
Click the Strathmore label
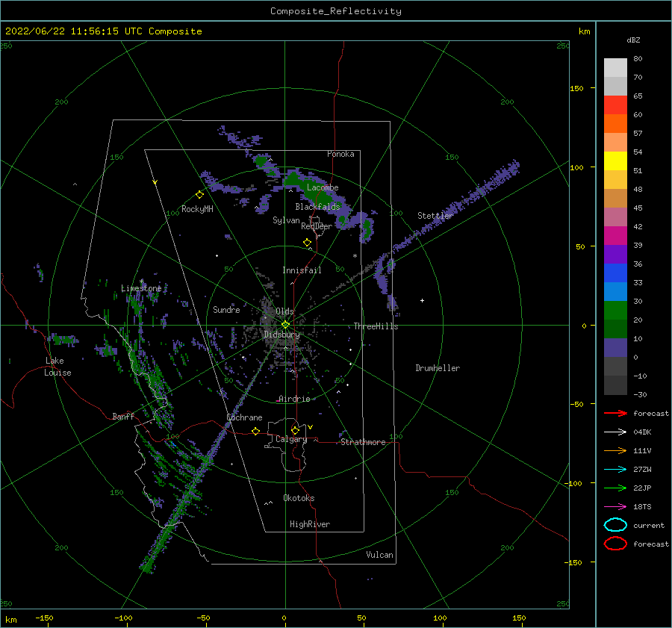(x=363, y=442)
